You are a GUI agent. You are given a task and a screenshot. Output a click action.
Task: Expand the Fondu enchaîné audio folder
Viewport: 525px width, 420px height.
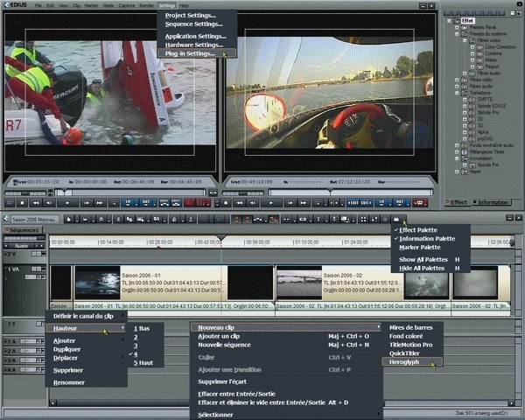(457, 145)
